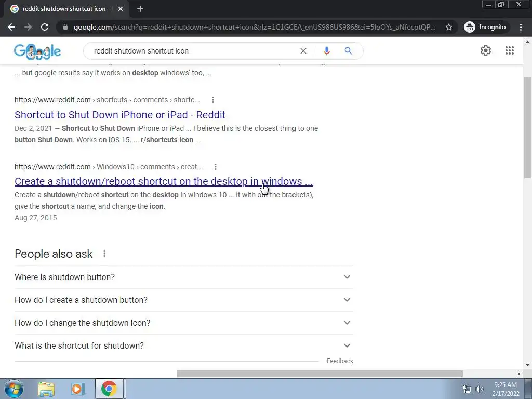This screenshot has width=532, height=399.
Task: Start voice search with microphone icon
Action: 326,51
